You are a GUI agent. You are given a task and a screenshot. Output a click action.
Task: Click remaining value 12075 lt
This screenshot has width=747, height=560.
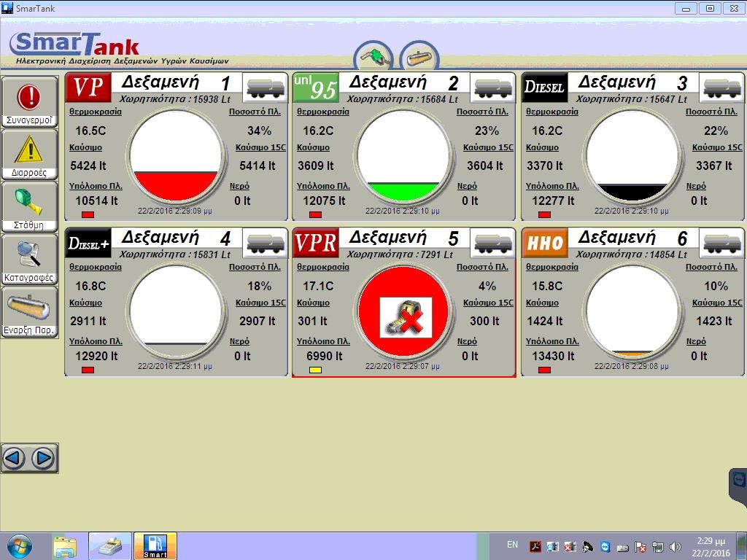(x=324, y=201)
